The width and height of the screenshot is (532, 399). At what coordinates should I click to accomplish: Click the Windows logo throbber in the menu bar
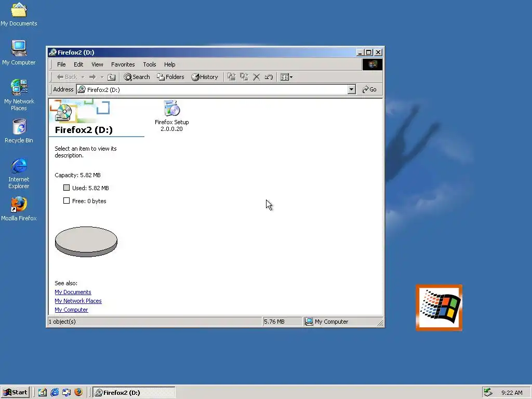[373, 64]
